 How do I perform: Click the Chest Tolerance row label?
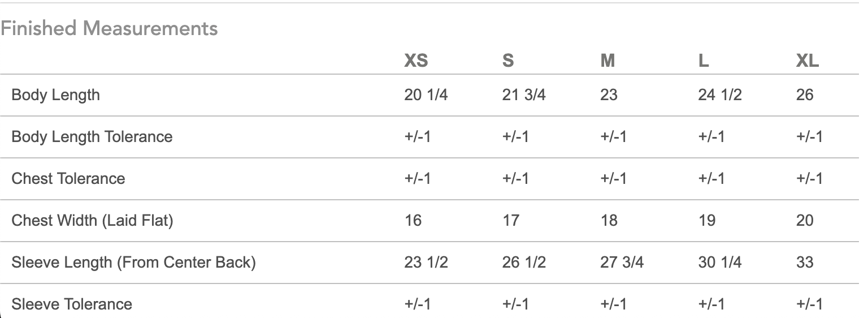click(68, 178)
